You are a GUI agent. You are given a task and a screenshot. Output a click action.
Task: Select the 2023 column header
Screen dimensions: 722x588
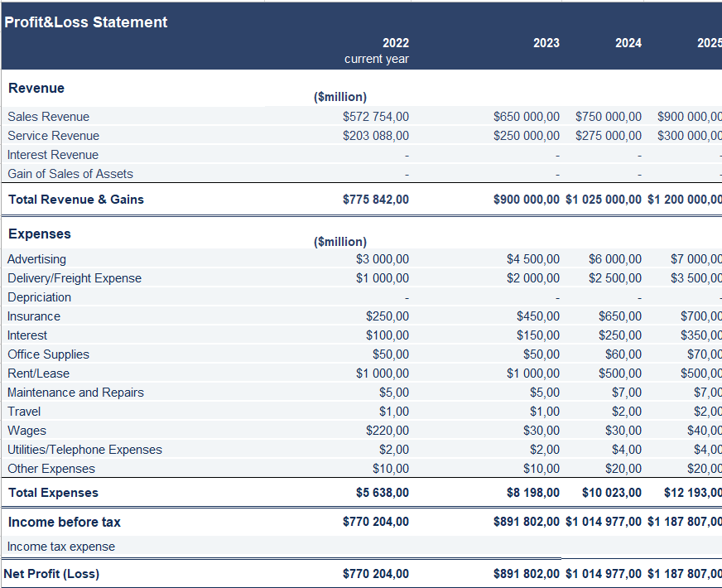(546, 43)
